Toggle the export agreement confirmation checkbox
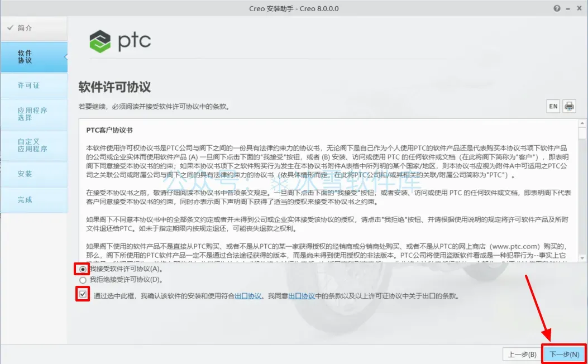588x364 pixels. click(83, 294)
